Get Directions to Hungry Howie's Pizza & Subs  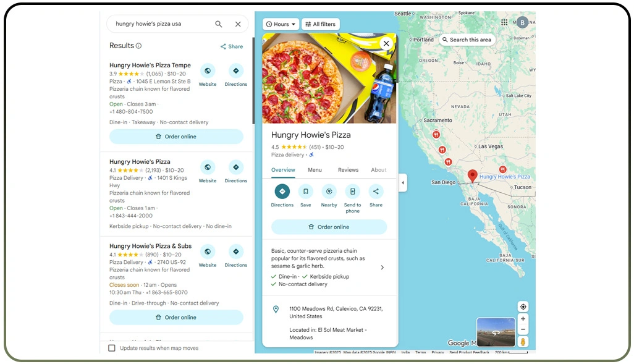click(235, 252)
